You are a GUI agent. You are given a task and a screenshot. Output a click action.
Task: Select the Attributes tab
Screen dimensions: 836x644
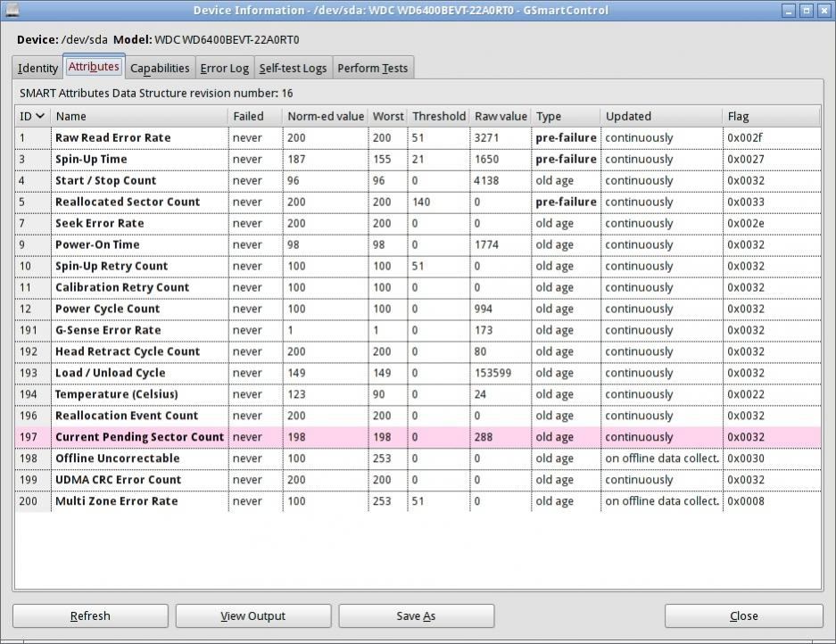click(94, 67)
